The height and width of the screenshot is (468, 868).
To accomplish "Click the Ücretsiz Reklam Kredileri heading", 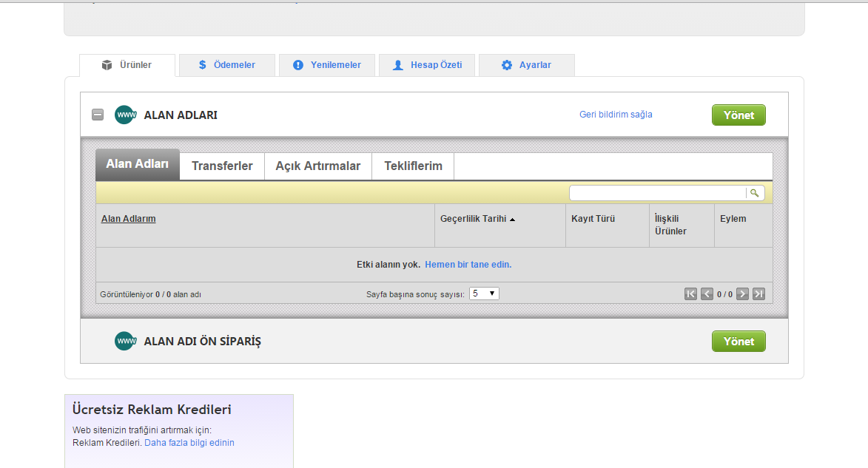I will pos(152,410).
